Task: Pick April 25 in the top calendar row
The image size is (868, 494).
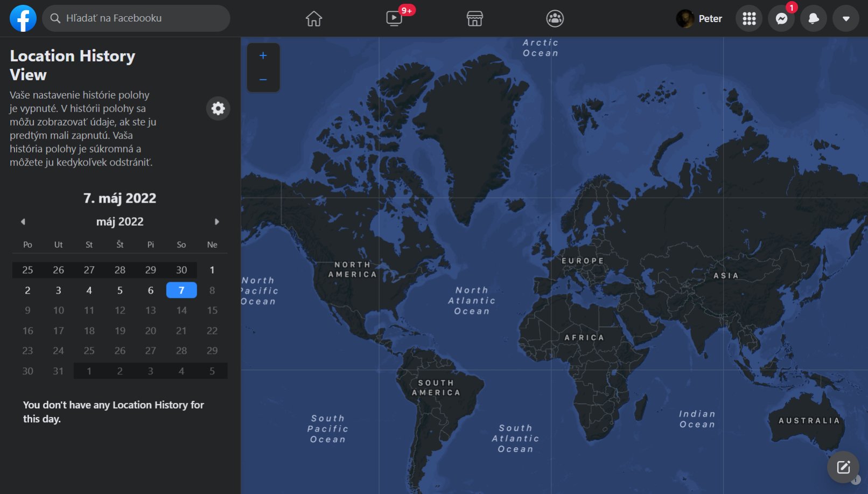Action: (27, 270)
